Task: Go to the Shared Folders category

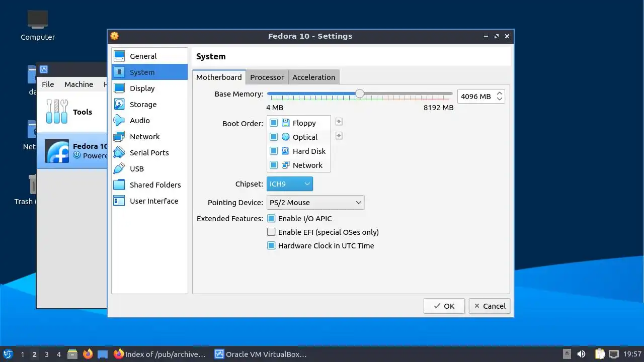Action: [149, 185]
